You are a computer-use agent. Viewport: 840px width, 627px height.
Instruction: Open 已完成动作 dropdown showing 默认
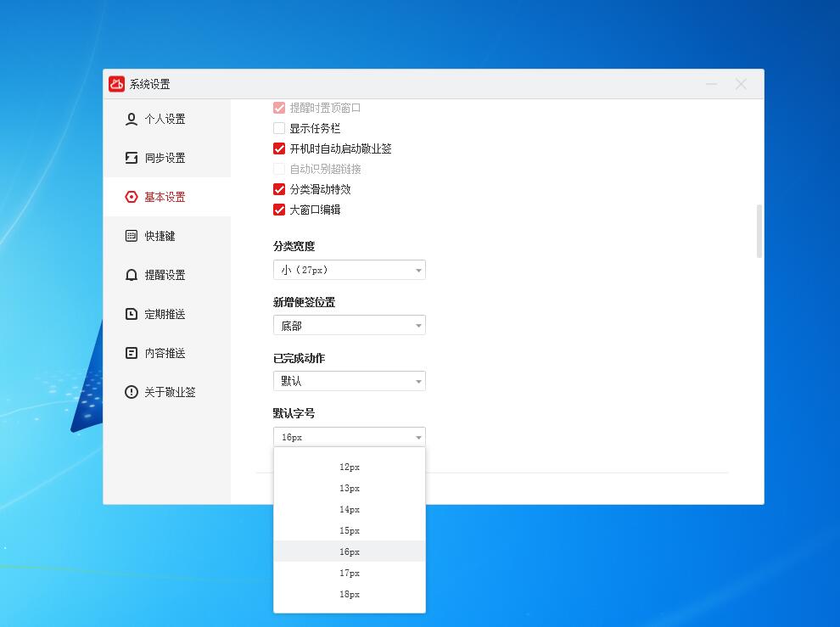[350, 381]
